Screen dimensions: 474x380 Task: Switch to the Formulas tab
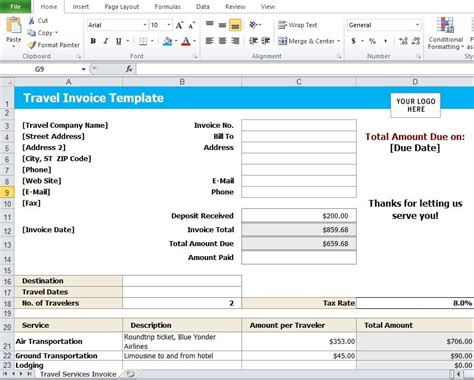pos(167,7)
